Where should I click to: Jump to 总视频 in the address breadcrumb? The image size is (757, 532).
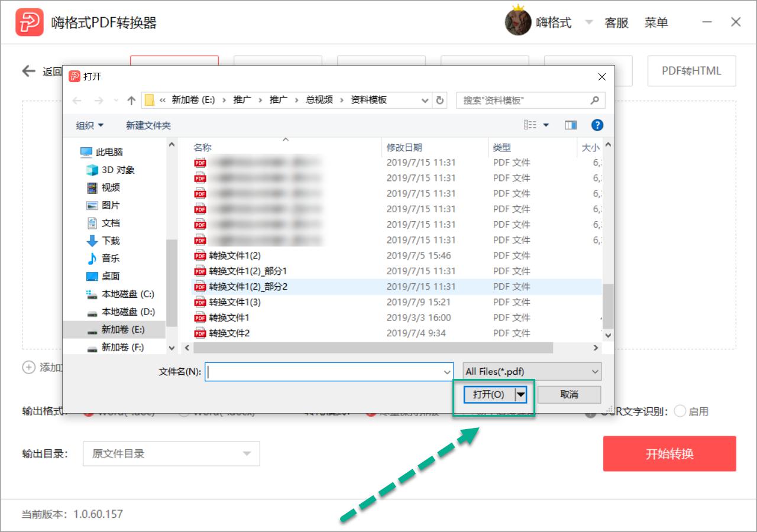(x=319, y=100)
